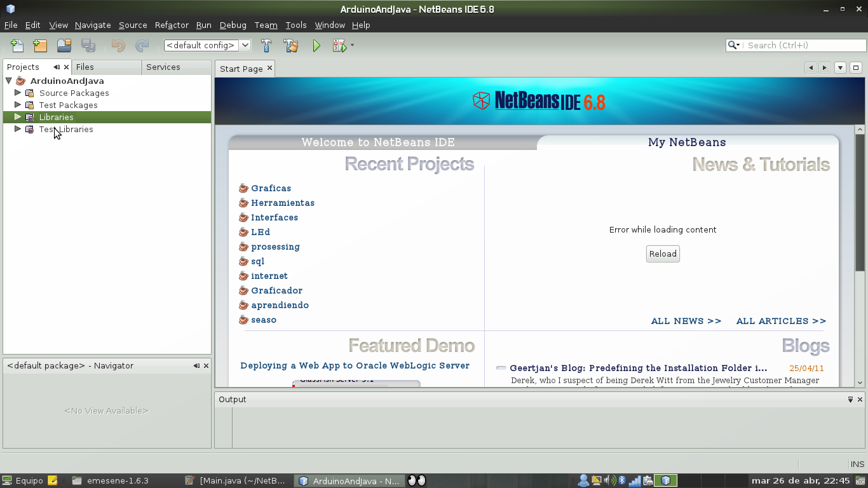The height and width of the screenshot is (488, 868).
Task: Close the Projects panel
Action: pyautogui.click(x=66, y=67)
